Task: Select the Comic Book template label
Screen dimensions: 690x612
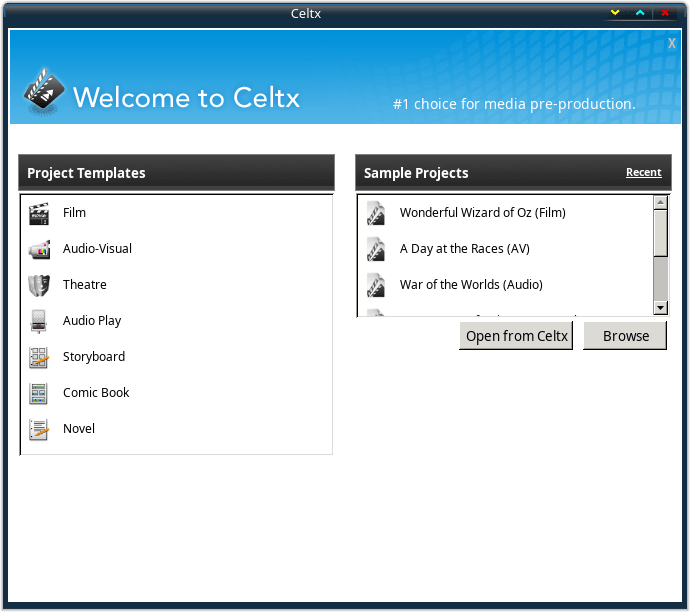Action: click(96, 393)
